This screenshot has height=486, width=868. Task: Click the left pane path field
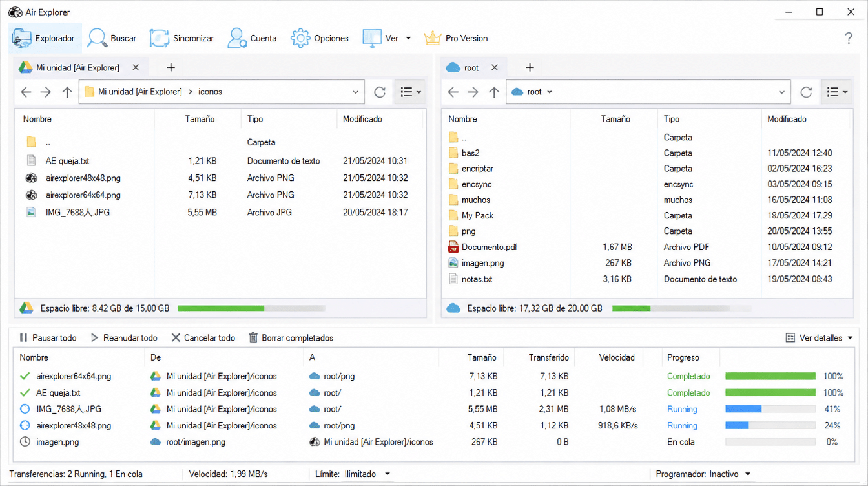click(222, 92)
